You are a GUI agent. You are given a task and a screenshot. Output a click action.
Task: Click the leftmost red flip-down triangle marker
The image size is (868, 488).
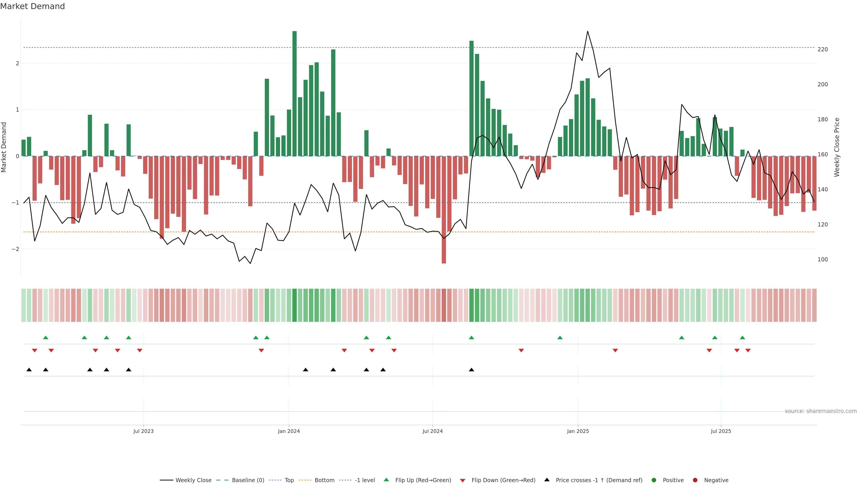pyautogui.click(x=34, y=351)
